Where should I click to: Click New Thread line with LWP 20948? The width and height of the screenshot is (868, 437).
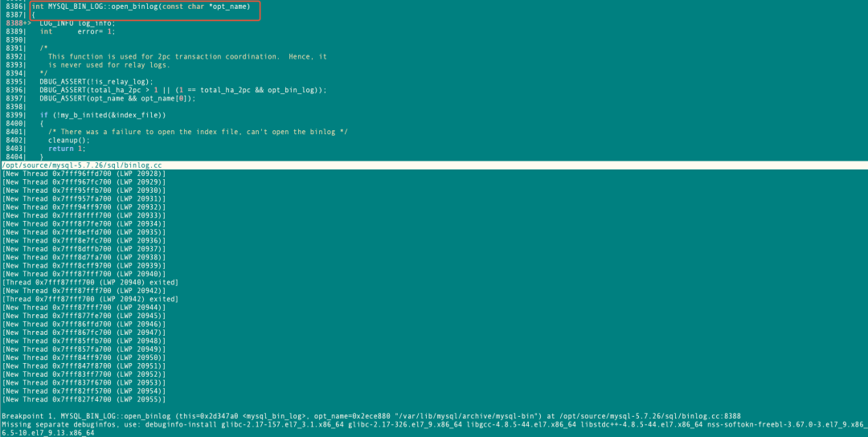point(84,341)
